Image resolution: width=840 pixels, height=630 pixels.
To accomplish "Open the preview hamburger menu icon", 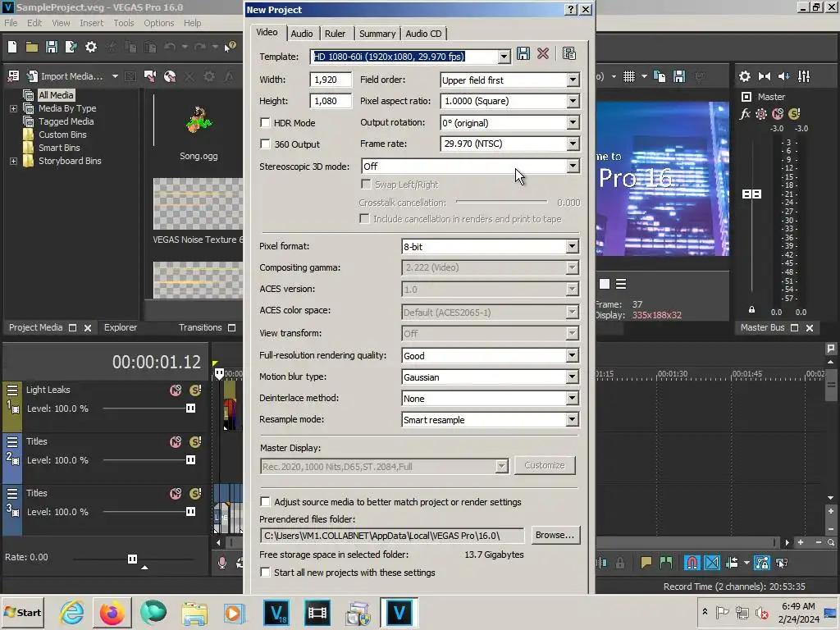I will click(x=621, y=284).
